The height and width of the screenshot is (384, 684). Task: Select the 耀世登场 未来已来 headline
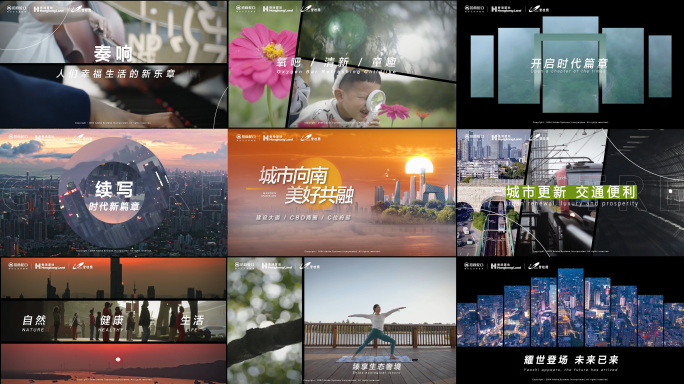tap(571, 360)
